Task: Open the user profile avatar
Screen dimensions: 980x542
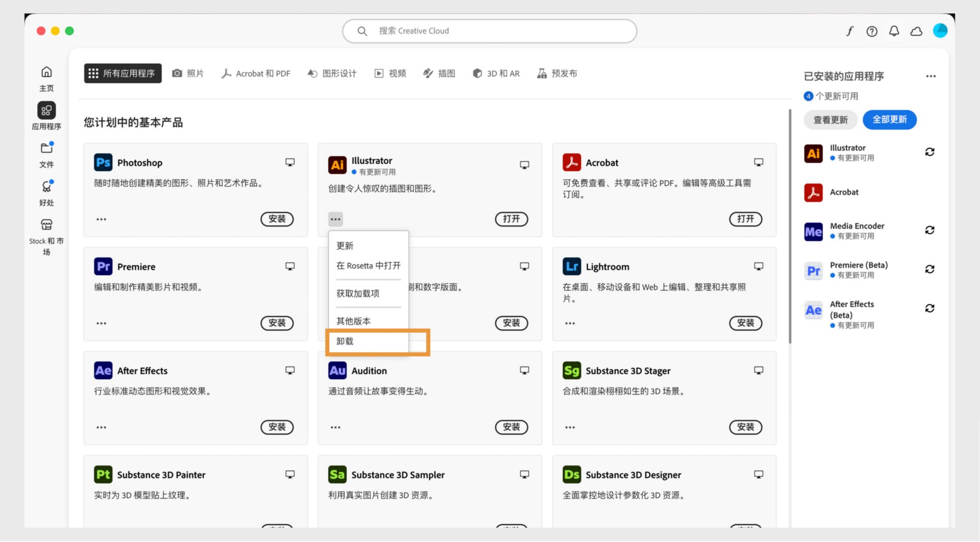Action: click(940, 31)
